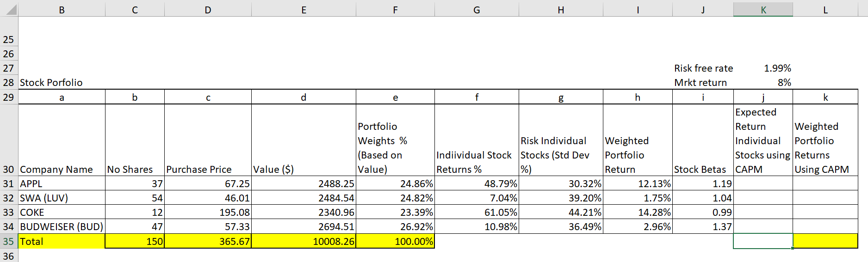
Task: Click COKE value 2340.96
Action: click(304, 212)
